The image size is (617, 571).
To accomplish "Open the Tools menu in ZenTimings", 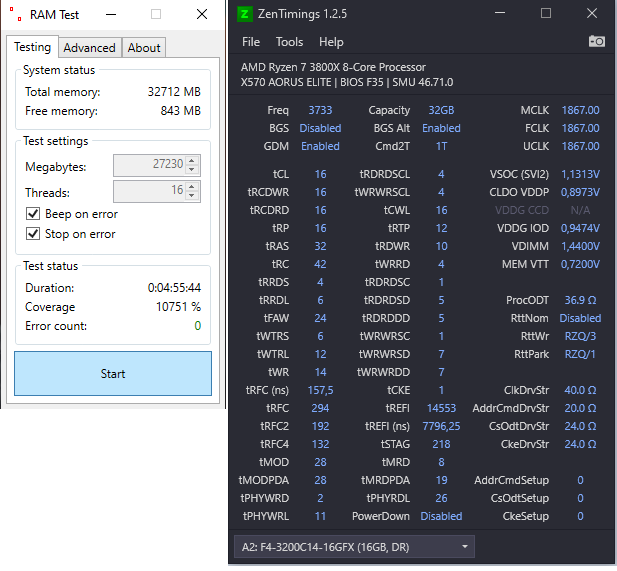I will coord(289,42).
